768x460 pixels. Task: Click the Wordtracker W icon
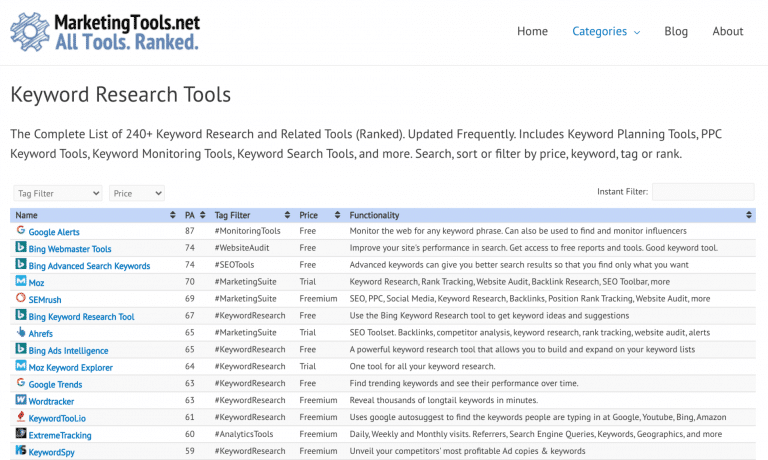tap(21, 399)
